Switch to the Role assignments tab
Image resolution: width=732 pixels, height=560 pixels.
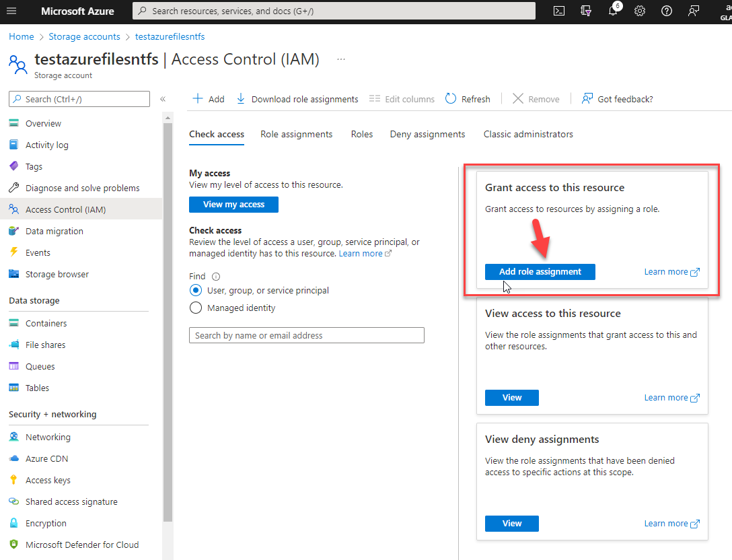(297, 135)
